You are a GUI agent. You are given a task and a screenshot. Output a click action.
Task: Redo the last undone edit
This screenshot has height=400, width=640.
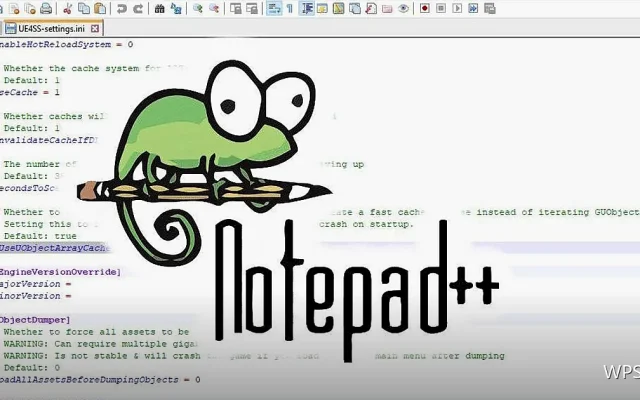coord(138,8)
